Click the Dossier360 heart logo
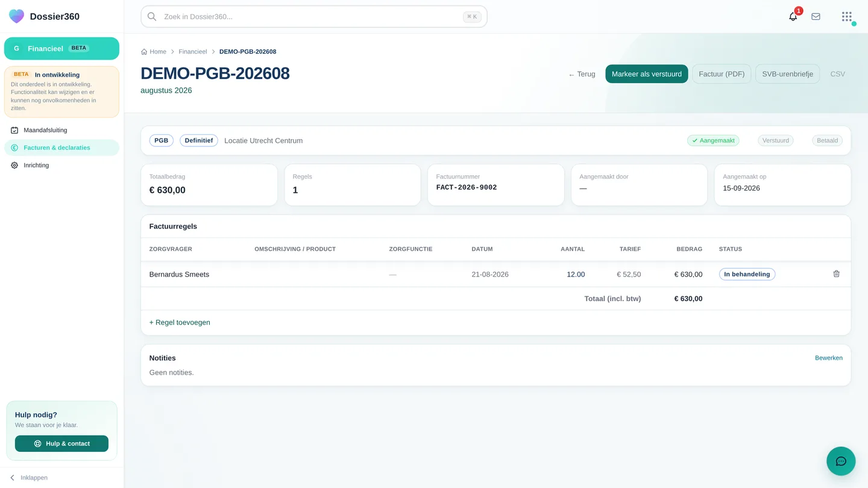Image resolution: width=868 pixels, height=488 pixels. tap(17, 16)
